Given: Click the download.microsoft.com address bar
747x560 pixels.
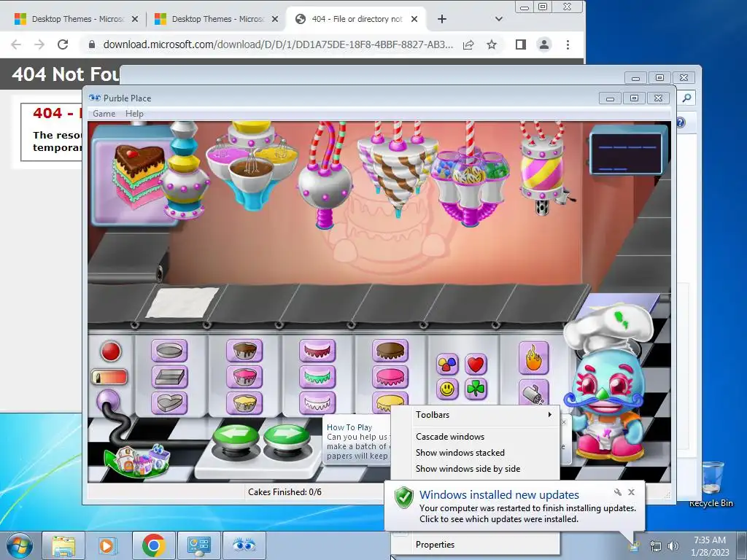Looking at the screenshot, I should tap(278, 44).
